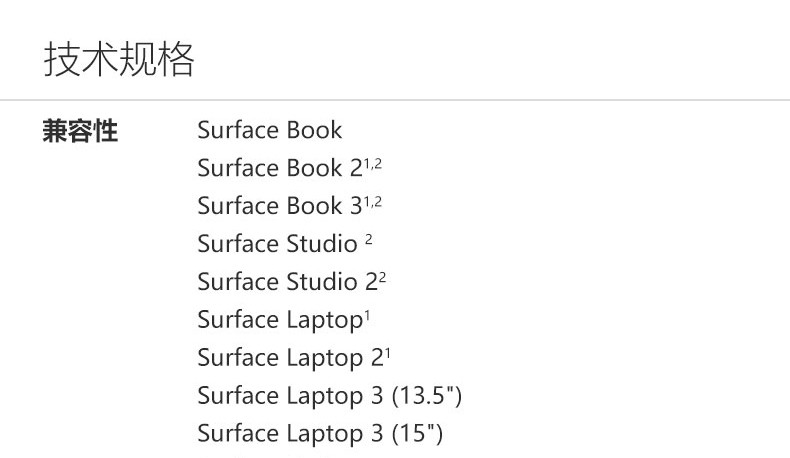Click the Surface Book 3 entry
This screenshot has height=458, width=790.
(x=280, y=206)
